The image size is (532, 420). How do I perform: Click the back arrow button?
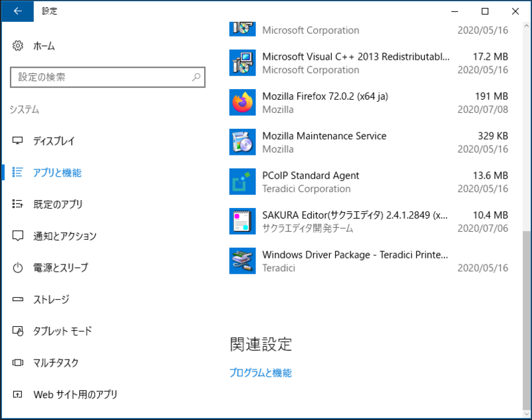click(x=17, y=11)
